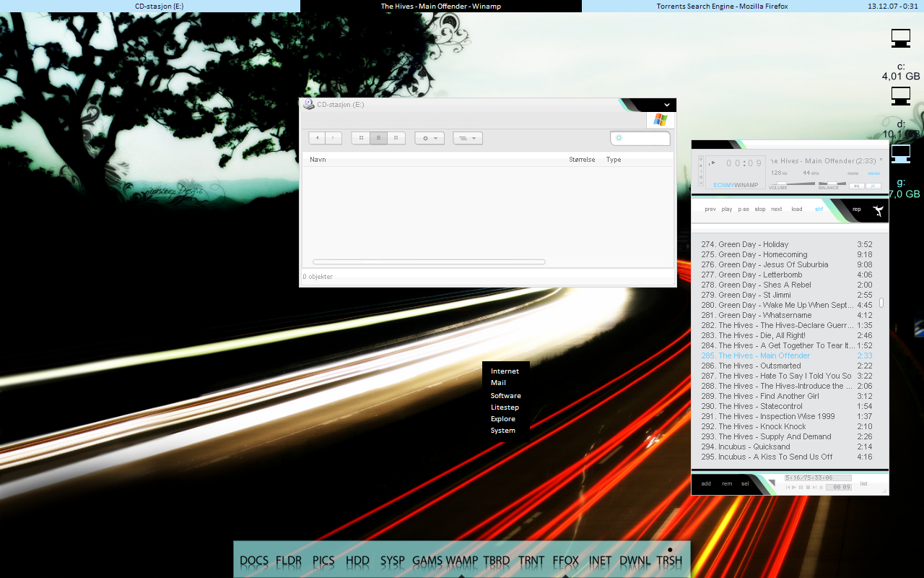Select track 285. The Hives - Main Offender

point(787,355)
